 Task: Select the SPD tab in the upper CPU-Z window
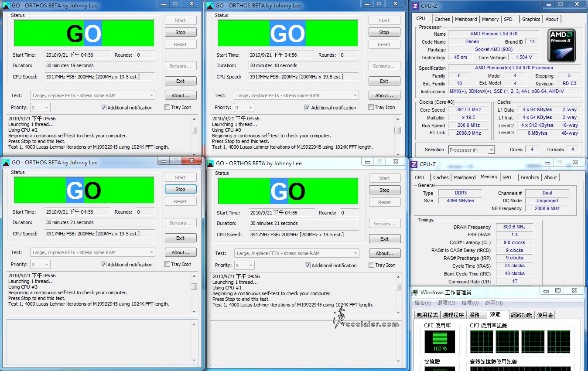(x=508, y=19)
